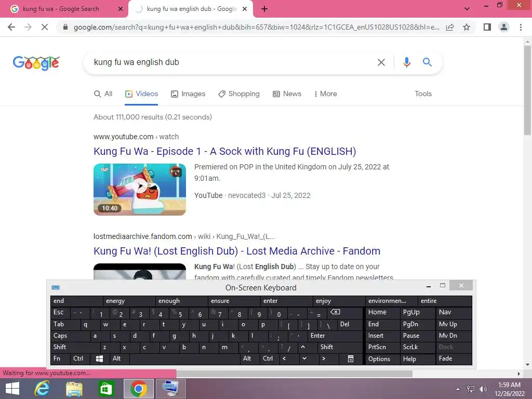Toggle Caps lock on the On-Screen Keyboard
Image resolution: width=532 pixels, height=399 pixels.
(70, 336)
